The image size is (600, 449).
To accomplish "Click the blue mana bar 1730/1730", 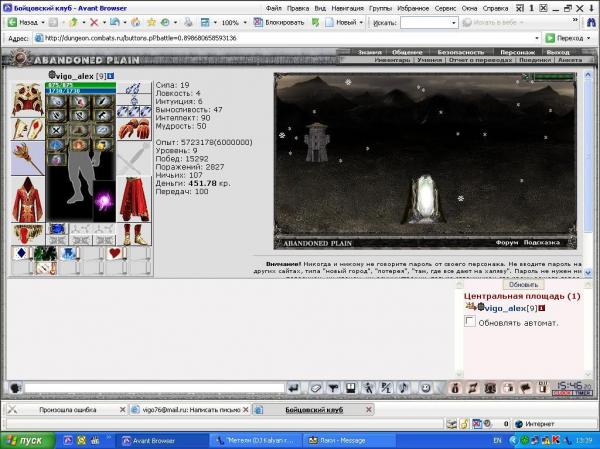I will click(x=80, y=91).
